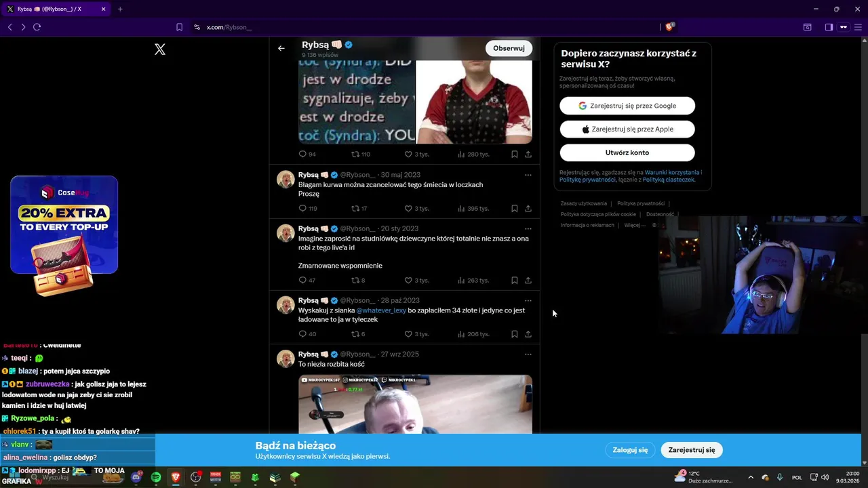View stats showing 206 tys. views
The width and height of the screenshot is (868, 488).
473,333
